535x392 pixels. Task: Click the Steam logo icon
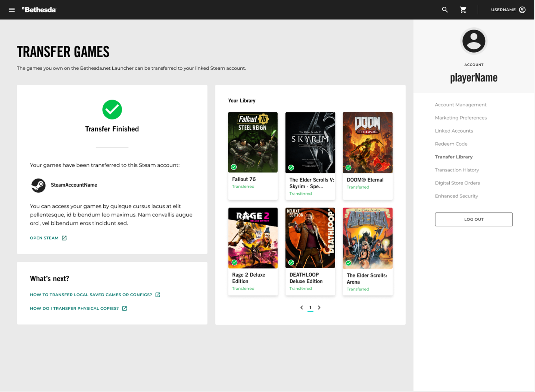(x=39, y=186)
